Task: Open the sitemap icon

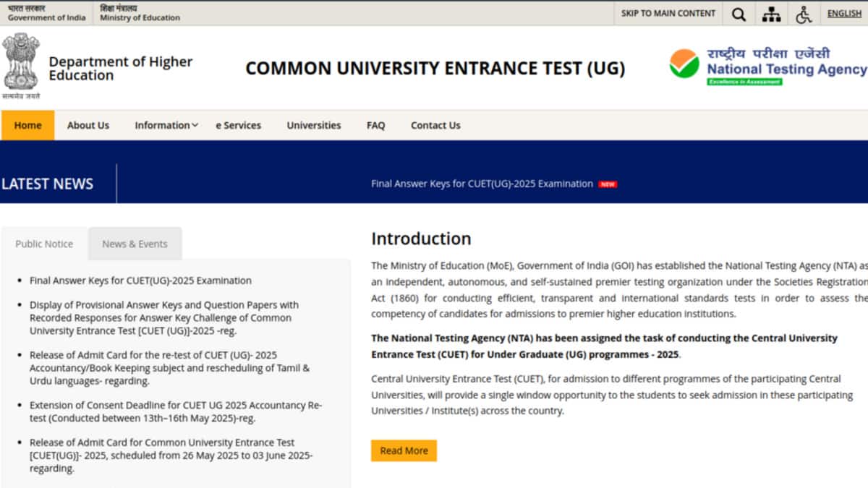Action: [x=772, y=14]
